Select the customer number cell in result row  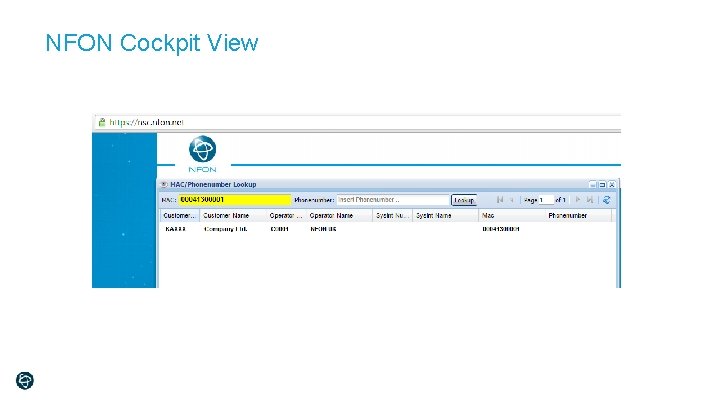click(175, 229)
